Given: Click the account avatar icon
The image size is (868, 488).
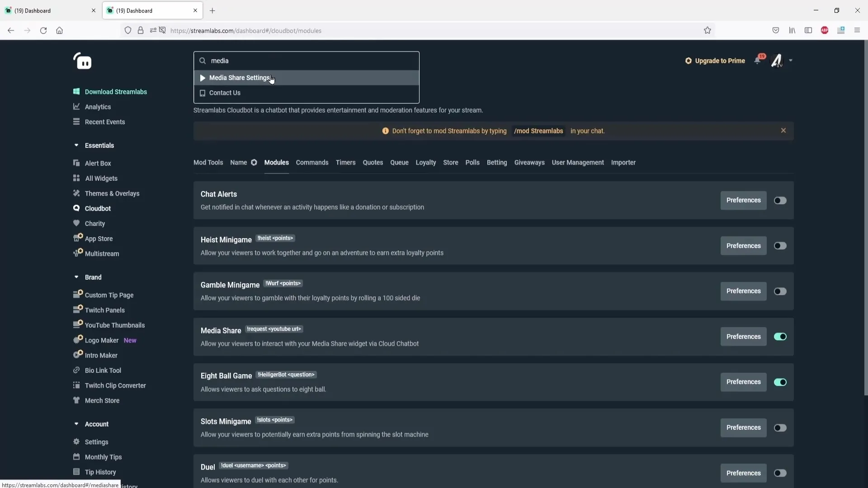Looking at the screenshot, I should 777,61.
